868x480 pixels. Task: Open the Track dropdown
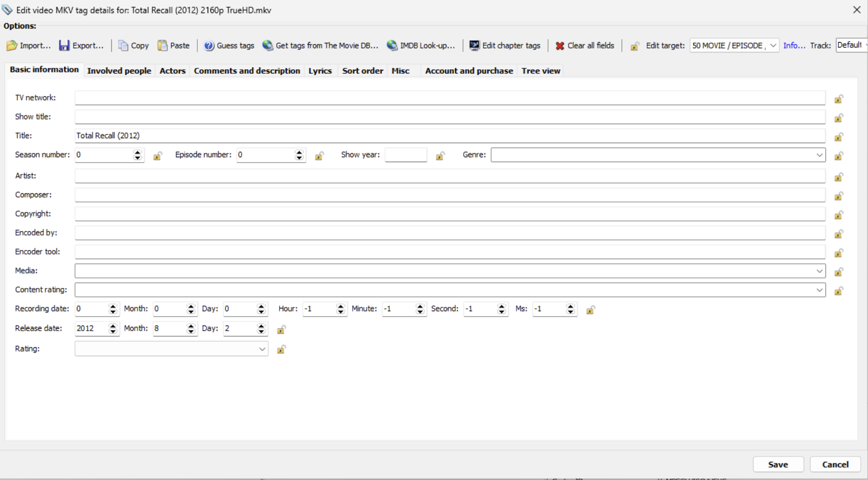[x=852, y=45]
